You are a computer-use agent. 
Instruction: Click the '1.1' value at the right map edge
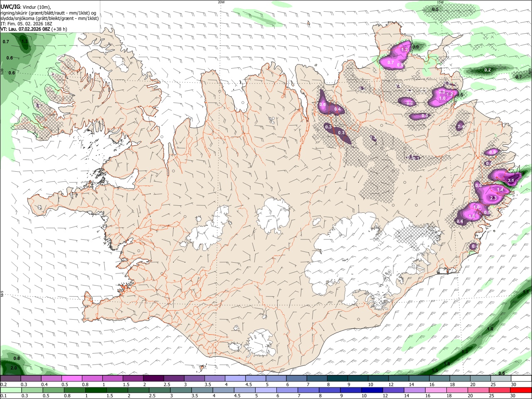[x=526, y=292]
